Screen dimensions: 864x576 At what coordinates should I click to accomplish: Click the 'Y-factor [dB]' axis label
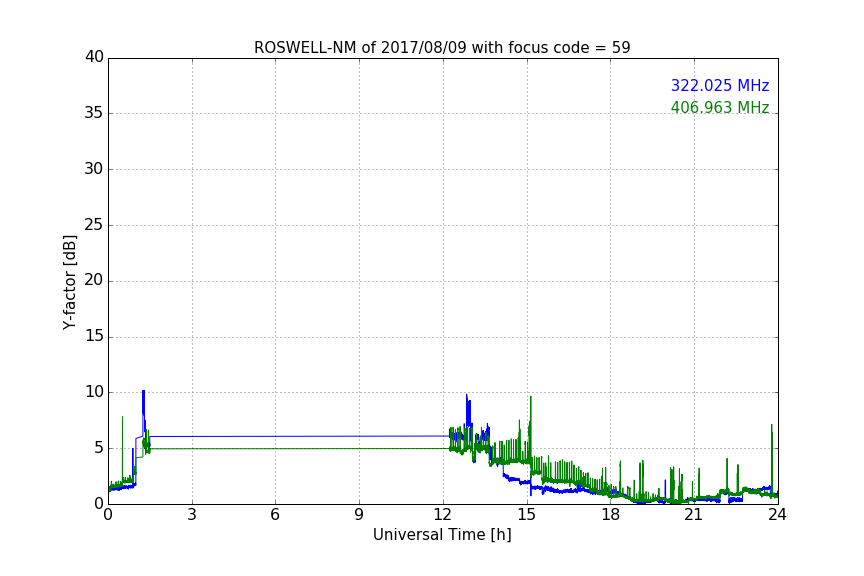pyautogui.click(x=69, y=282)
